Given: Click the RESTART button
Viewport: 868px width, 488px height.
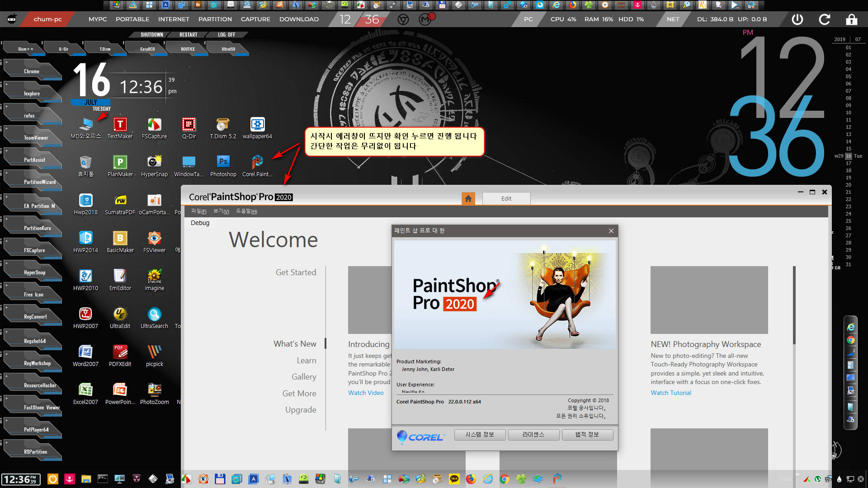Looking at the screenshot, I should (x=188, y=35).
